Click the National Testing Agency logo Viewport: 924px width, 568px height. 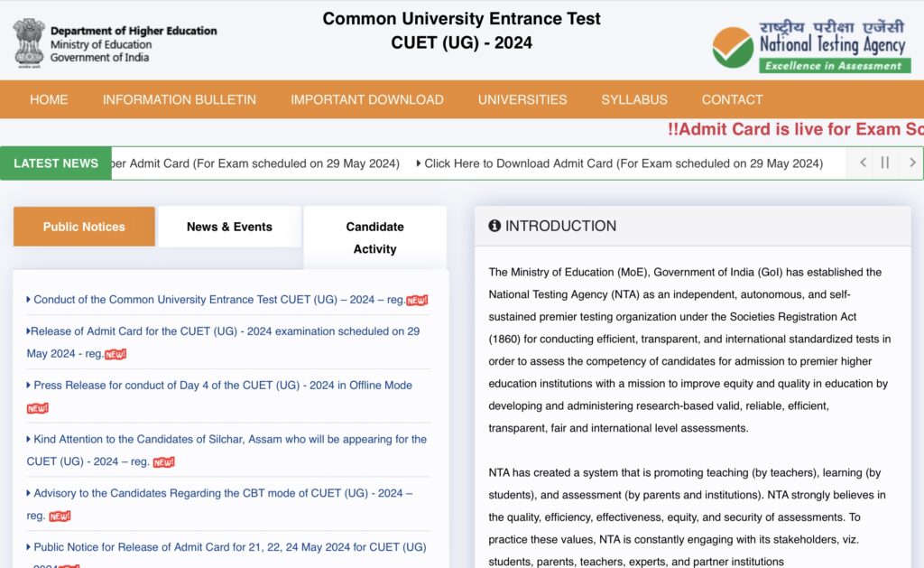pyautogui.click(x=811, y=47)
